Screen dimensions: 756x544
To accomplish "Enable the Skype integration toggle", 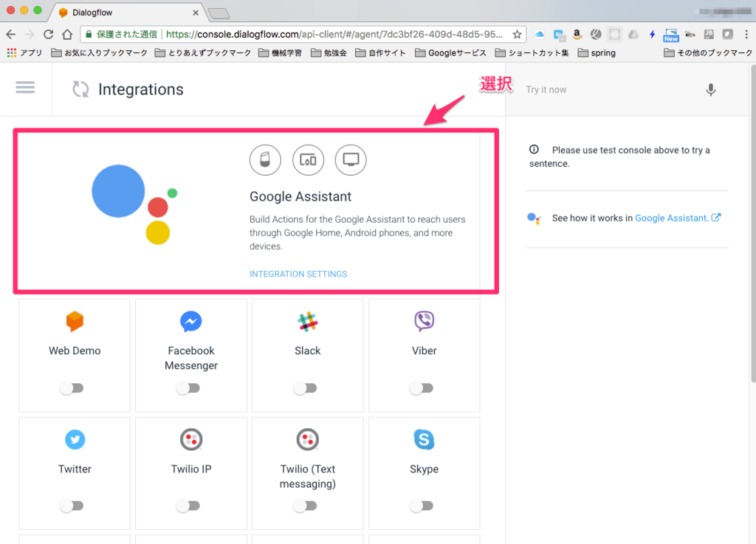I will 422,506.
